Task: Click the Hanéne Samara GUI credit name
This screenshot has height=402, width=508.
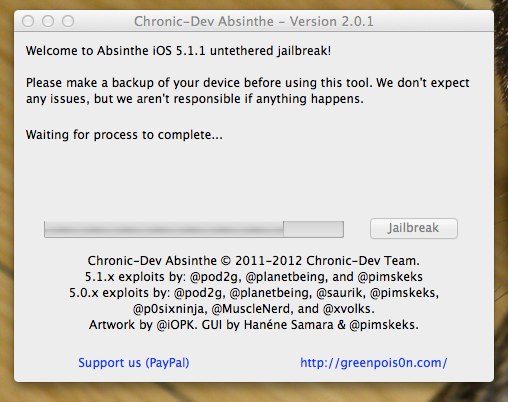Action: coord(289,325)
